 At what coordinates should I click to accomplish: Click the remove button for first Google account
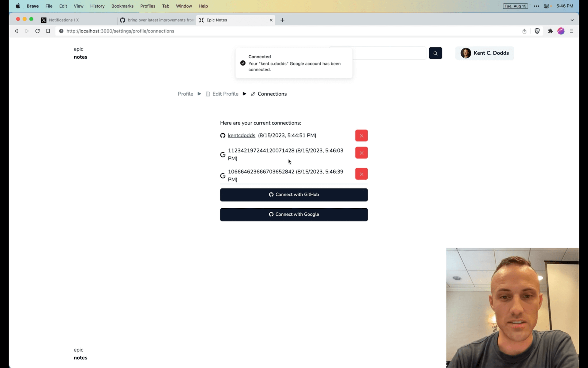tap(361, 153)
